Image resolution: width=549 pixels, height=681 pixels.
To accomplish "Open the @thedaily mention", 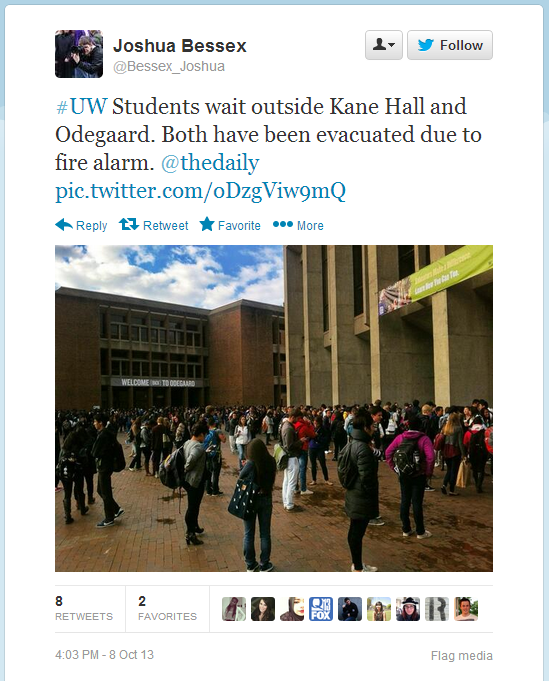I will (210, 163).
